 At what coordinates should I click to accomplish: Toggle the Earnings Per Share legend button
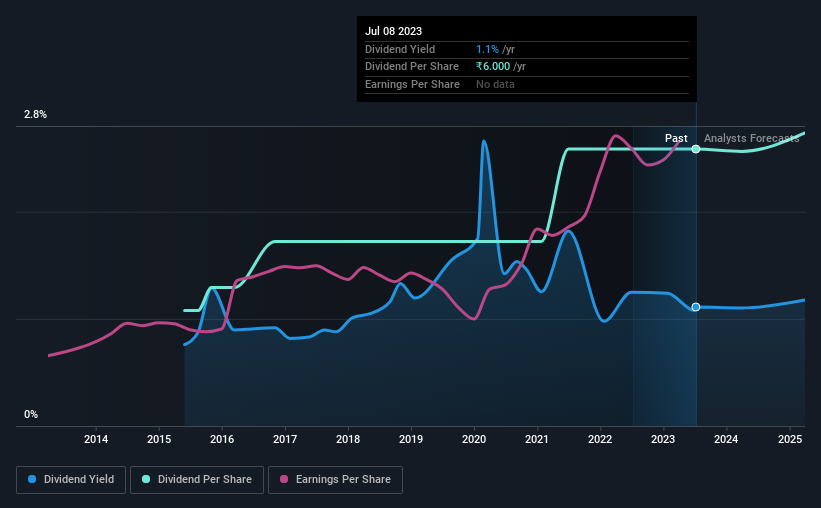pos(335,480)
